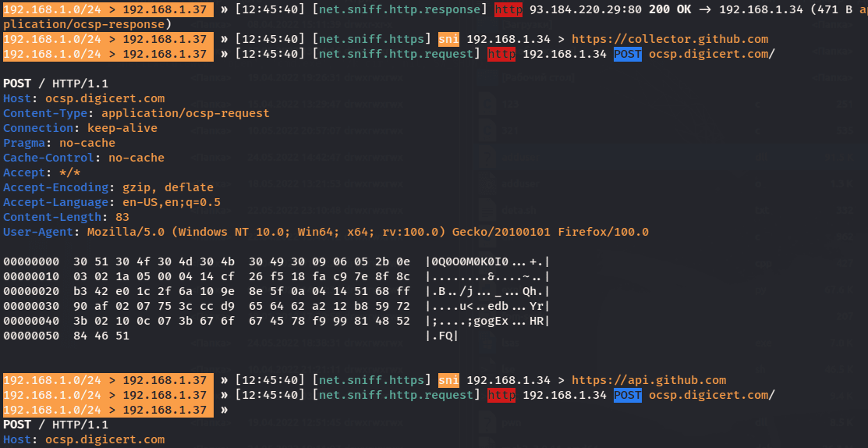This screenshot has height=448, width=868.
Task: Click the hex dump offset 00000050
Action: [31, 336]
